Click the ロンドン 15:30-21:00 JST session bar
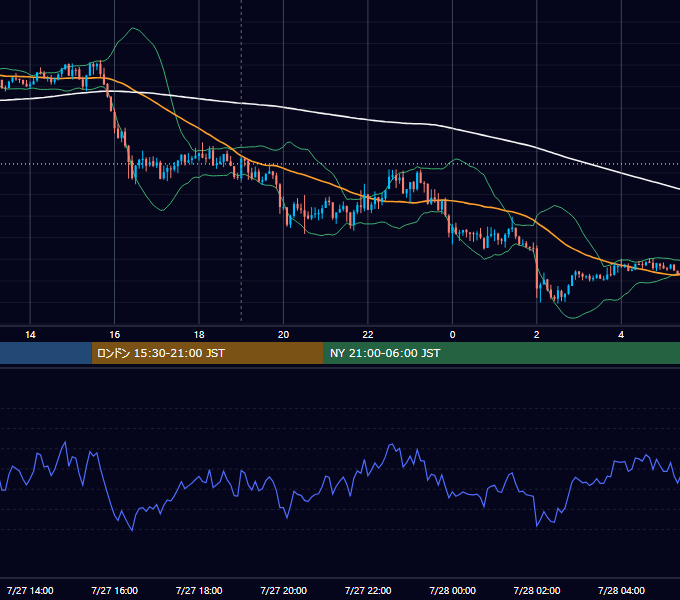The width and height of the screenshot is (680, 600). point(207,353)
